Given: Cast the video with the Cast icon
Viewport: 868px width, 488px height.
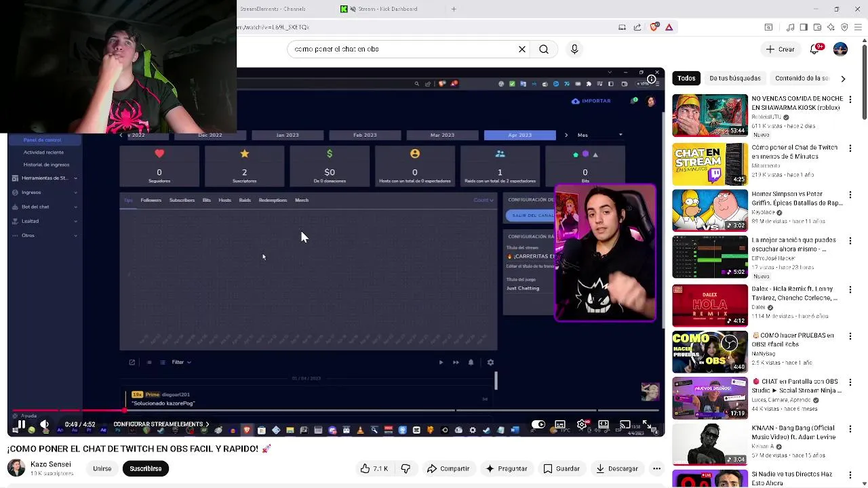Looking at the screenshot, I should [x=625, y=425].
